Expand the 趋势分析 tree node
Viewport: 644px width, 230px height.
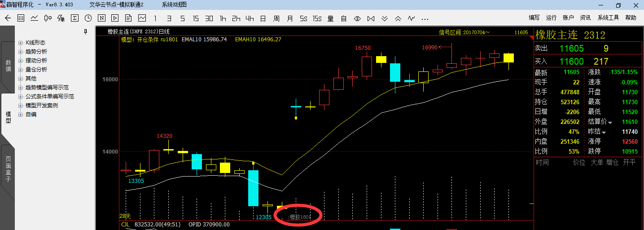tap(21, 52)
